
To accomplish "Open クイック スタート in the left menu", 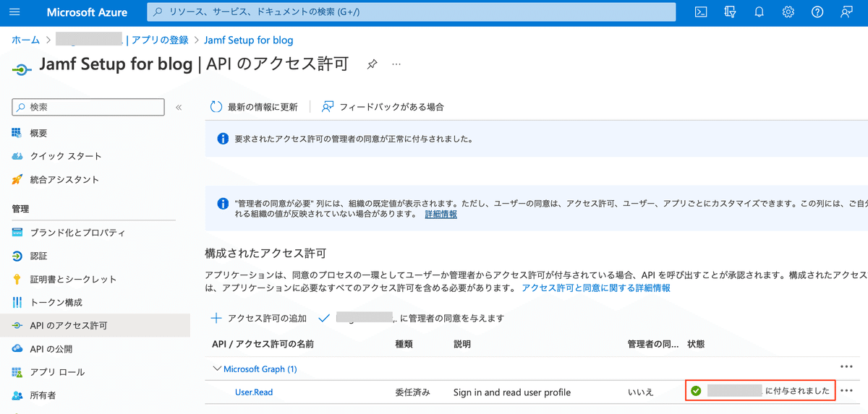I will pyautogui.click(x=66, y=156).
